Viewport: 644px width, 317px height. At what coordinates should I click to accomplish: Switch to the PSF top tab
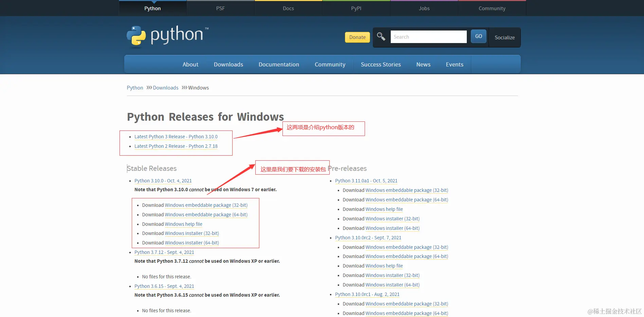click(x=220, y=8)
